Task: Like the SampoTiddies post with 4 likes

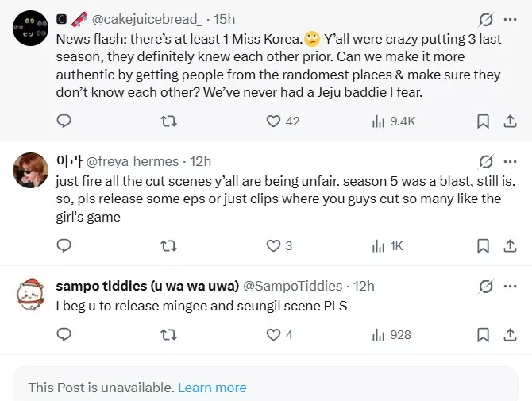Action: coord(274,334)
